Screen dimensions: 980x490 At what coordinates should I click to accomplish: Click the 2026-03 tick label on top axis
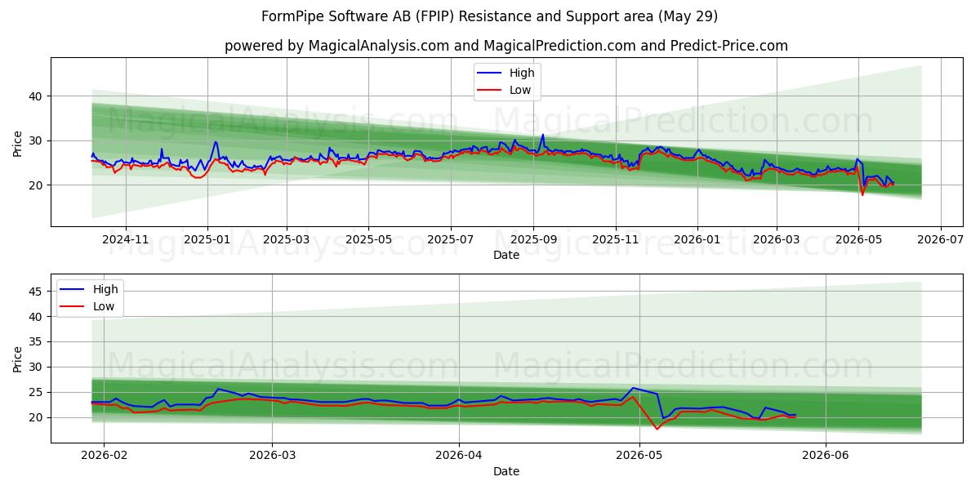click(x=777, y=240)
